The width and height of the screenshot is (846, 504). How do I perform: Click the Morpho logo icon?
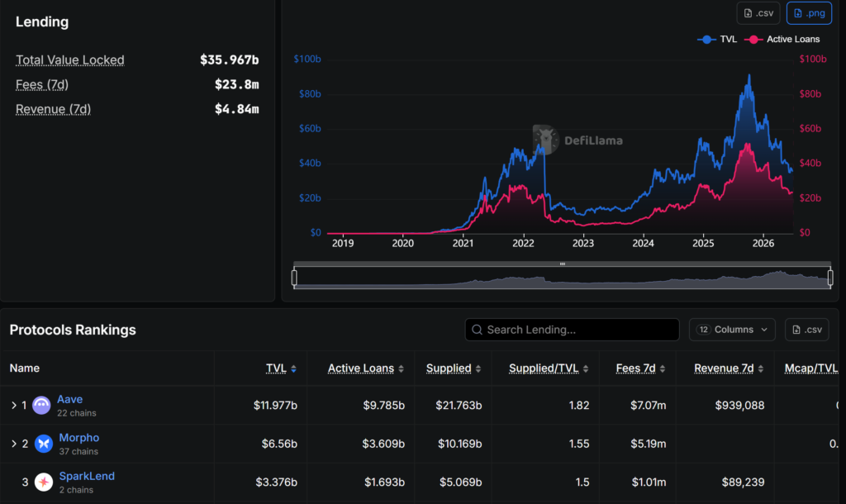pos(44,444)
